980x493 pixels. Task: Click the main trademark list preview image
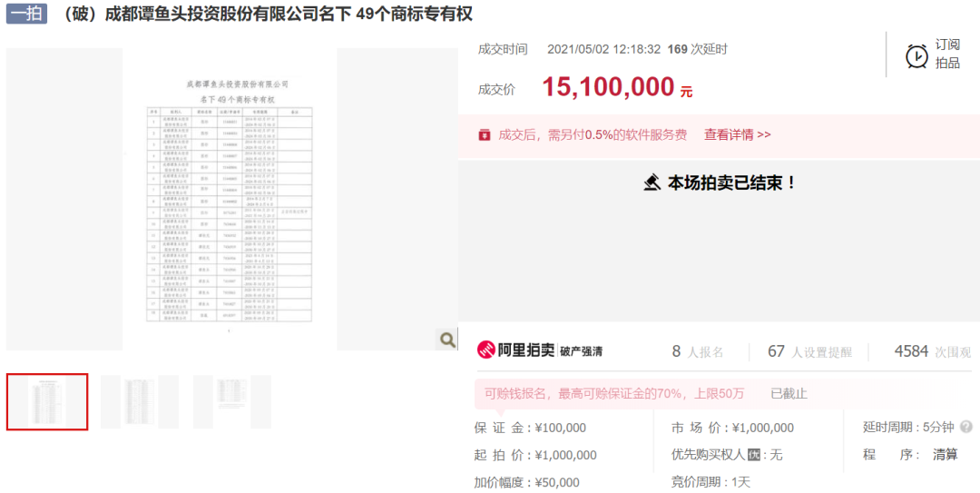(x=230, y=198)
